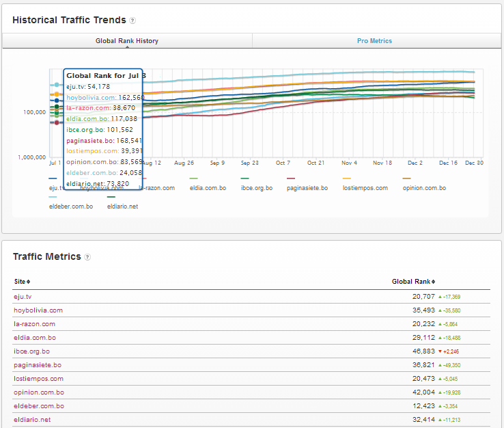Open hoybolivia.com site link in table

(38, 310)
